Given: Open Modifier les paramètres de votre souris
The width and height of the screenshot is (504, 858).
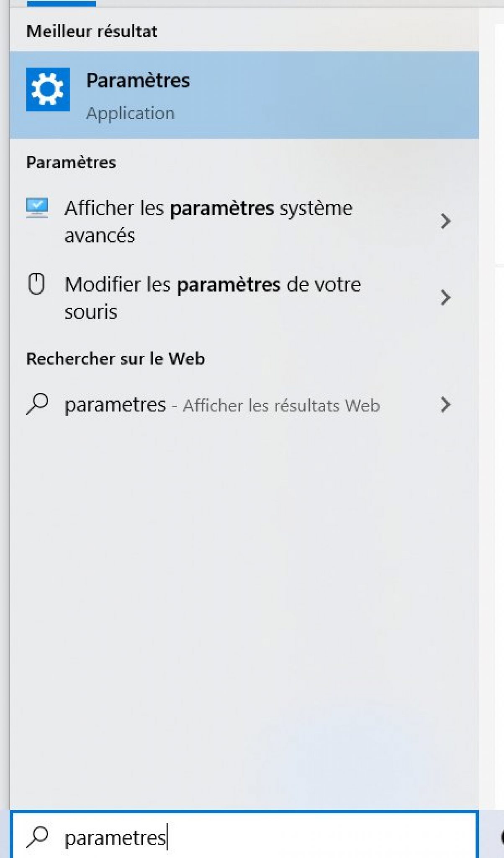Looking at the screenshot, I should (x=213, y=297).
